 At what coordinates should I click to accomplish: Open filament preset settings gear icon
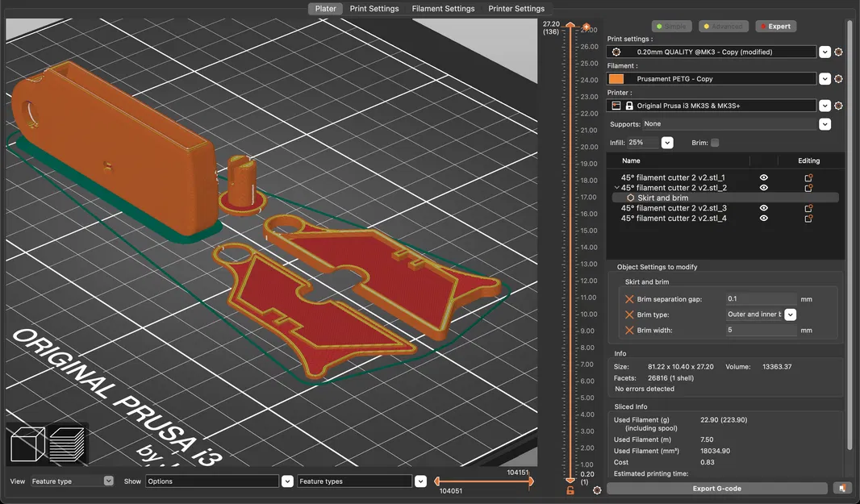(x=838, y=79)
